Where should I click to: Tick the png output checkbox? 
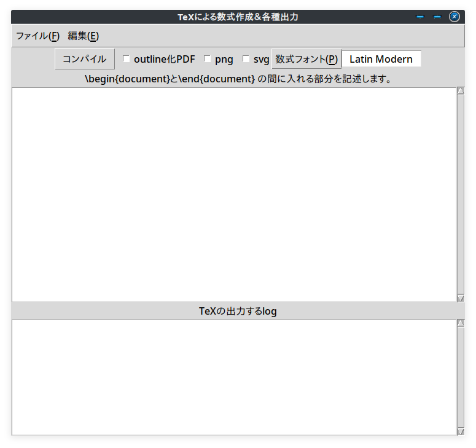208,59
